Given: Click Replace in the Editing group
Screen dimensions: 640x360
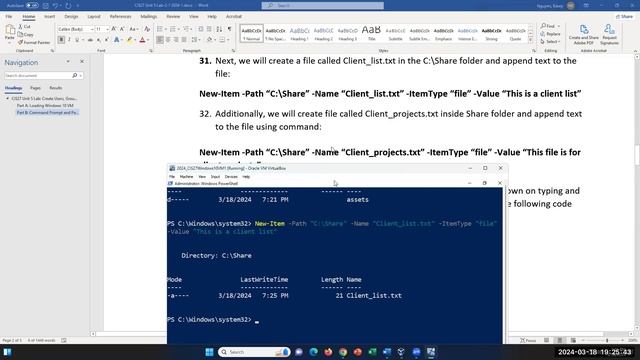Looking at the screenshot, I should coord(551,34).
